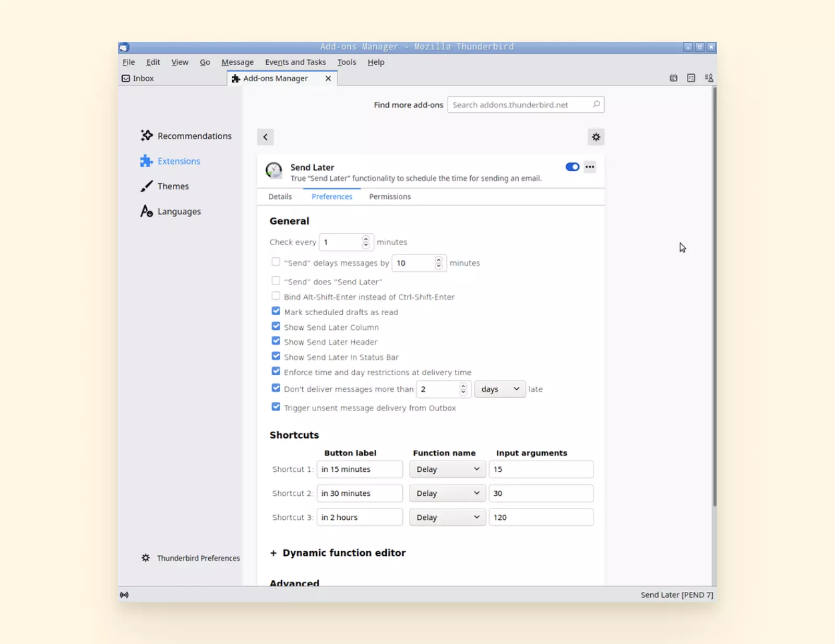Image resolution: width=835 pixels, height=644 pixels.
Task: Uncheck Trigger unsent message delivery from Outbox
Action: pos(276,407)
